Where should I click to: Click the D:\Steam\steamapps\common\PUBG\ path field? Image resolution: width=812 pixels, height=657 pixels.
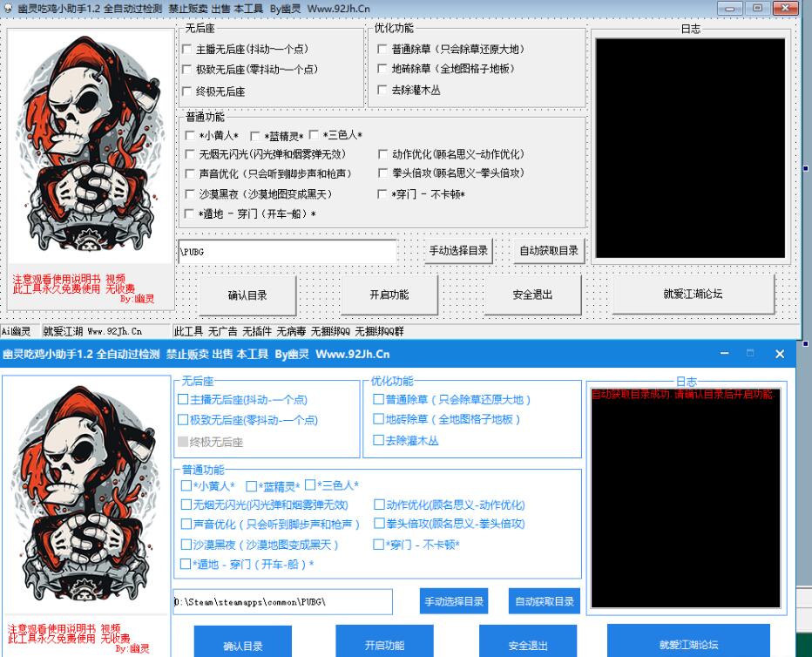coord(283,601)
